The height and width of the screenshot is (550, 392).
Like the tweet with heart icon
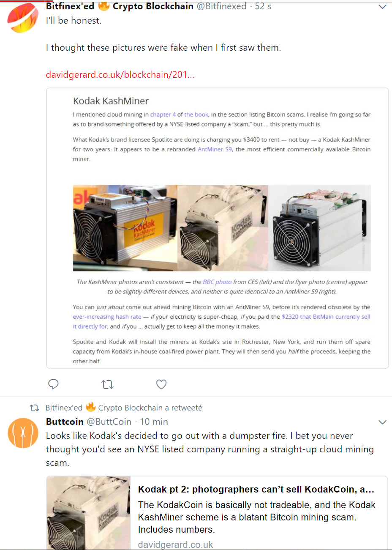click(161, 384)
